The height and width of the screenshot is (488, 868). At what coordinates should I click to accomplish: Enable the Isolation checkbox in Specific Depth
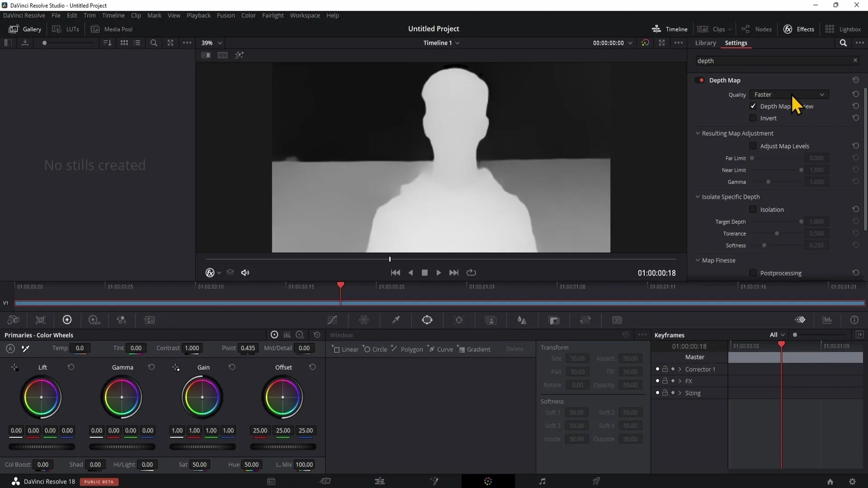(753, 209)
